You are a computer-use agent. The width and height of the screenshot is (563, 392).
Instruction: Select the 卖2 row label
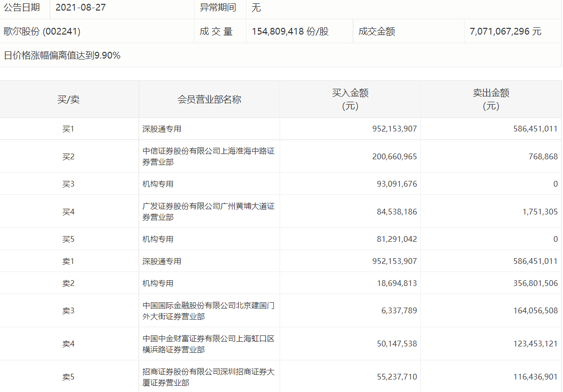68,284
